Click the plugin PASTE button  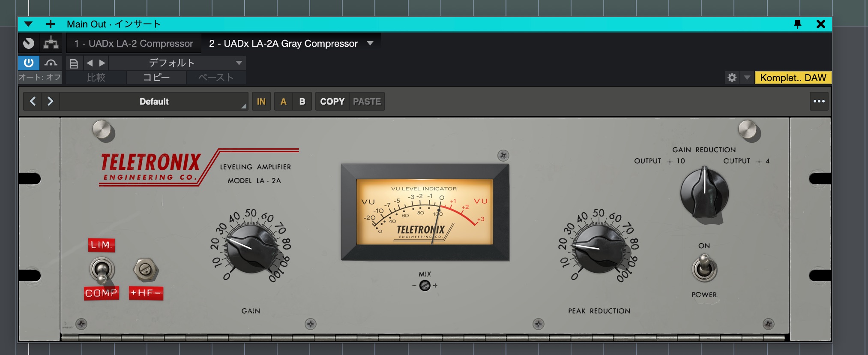coord(367,101)
